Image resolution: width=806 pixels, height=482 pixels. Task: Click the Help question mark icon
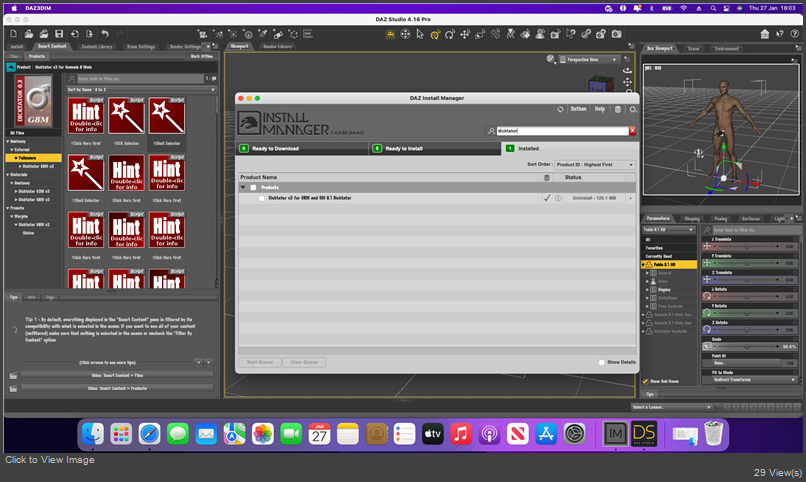coord(795,34)
